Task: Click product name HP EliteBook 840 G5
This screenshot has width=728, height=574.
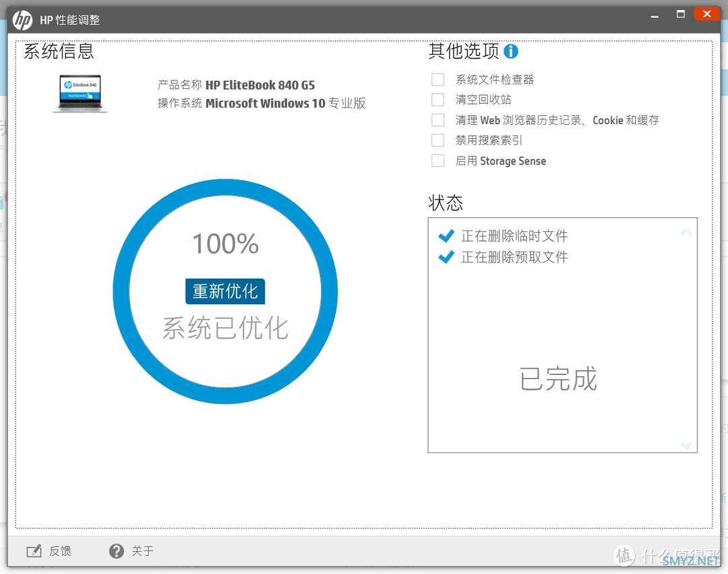Action: coord(260,85)
